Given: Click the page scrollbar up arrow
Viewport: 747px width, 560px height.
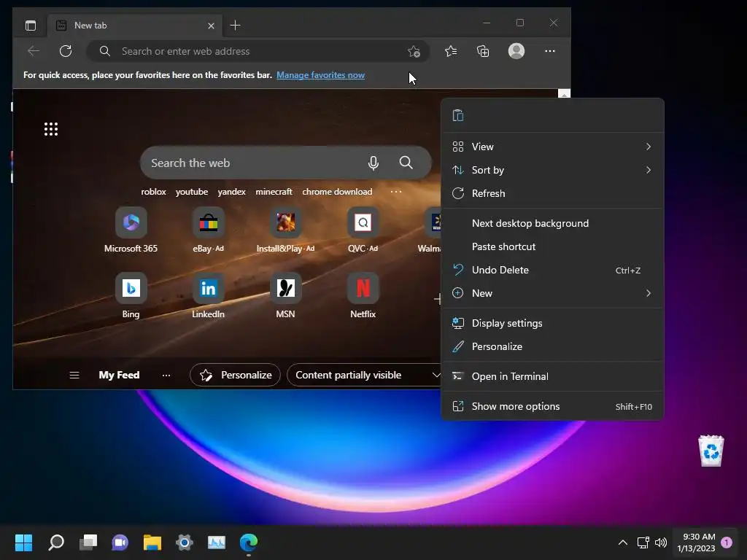Looking at the screenshot, I should [564, 94].
